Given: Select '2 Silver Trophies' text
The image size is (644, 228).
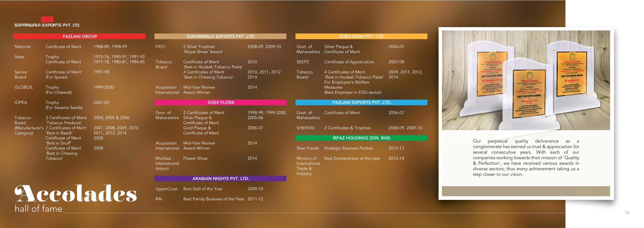Looking at the screenshot, I should coord(199,47).
